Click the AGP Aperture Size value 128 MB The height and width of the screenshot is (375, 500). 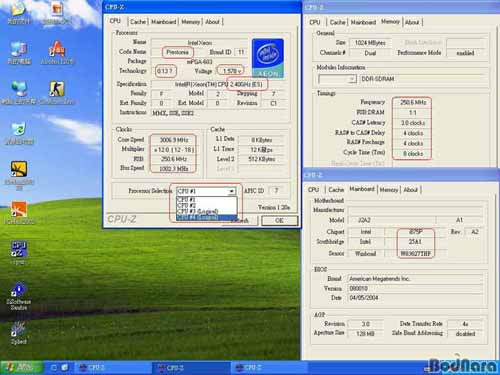(365, 333)
